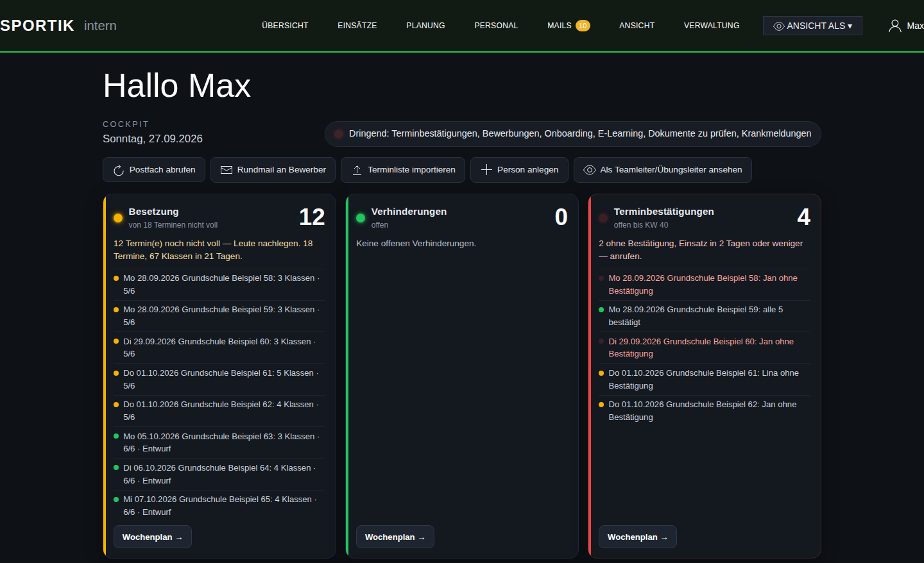Screen dimensions: 924x563
Task: Go to the PERSONAL menu item
Action: coord(496,26)
